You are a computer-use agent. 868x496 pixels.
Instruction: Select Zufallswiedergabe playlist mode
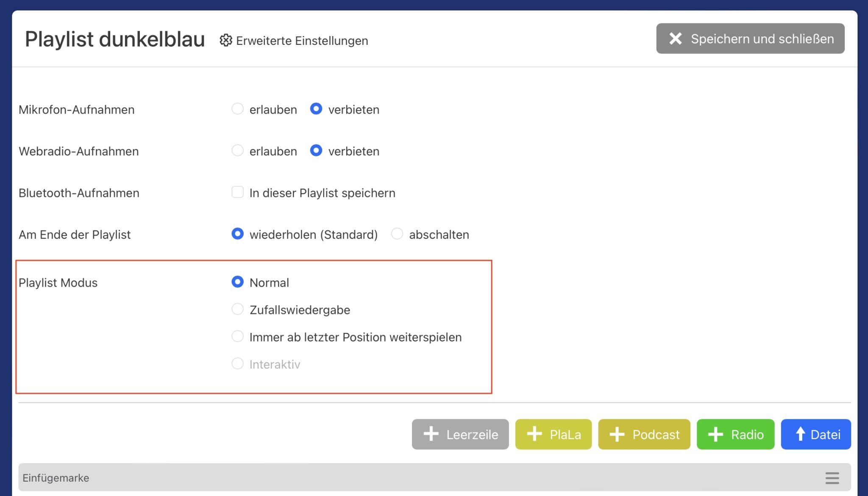point(238,309)
